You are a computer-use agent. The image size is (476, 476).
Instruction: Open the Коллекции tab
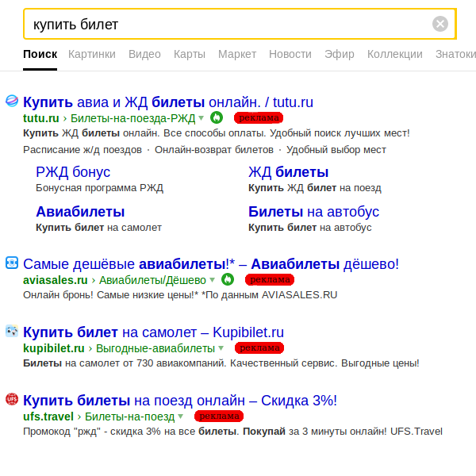[x=395, y=54]
